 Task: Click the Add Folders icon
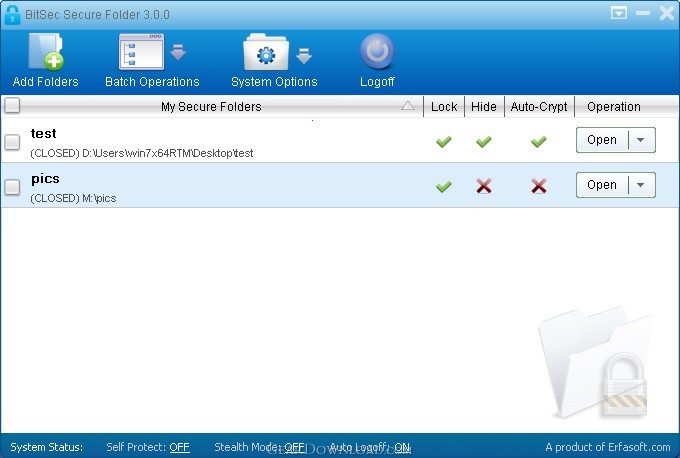pyautogui.click(x=46, y=52)
